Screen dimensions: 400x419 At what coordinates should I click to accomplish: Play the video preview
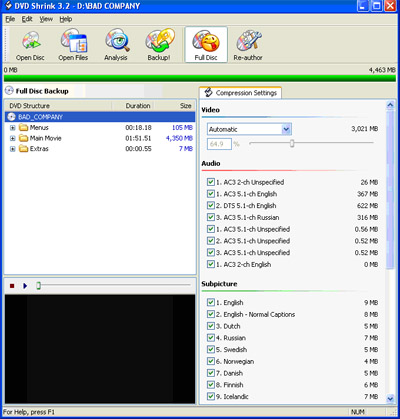(x=25, y=286)
